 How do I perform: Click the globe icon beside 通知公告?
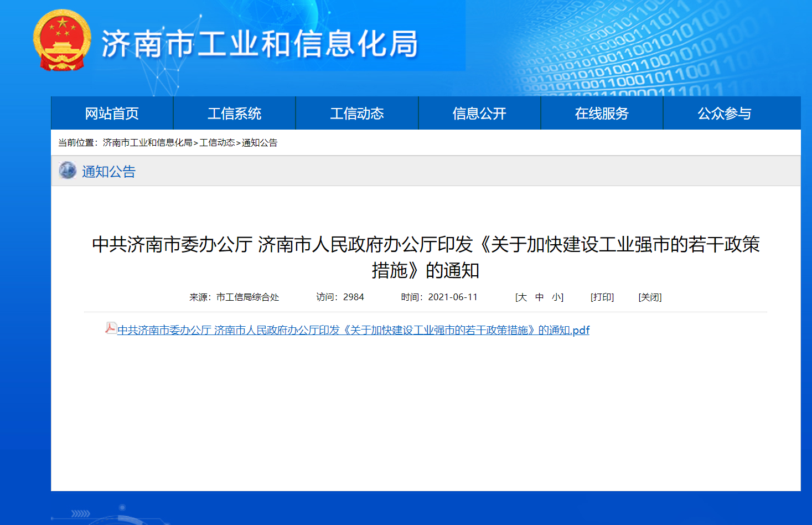click(67, 171)
